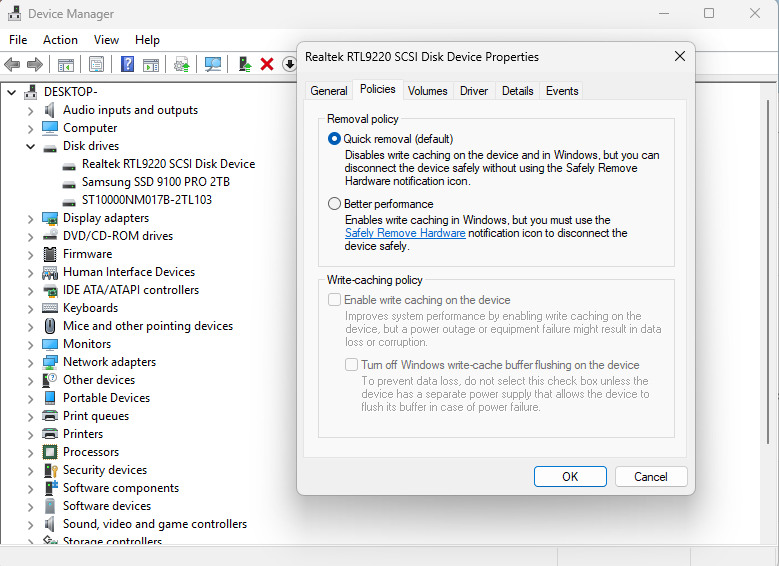Viewport: 779px width, 566px height.
Task: Expand the Monitors category
Action: (x=31, y=344)
